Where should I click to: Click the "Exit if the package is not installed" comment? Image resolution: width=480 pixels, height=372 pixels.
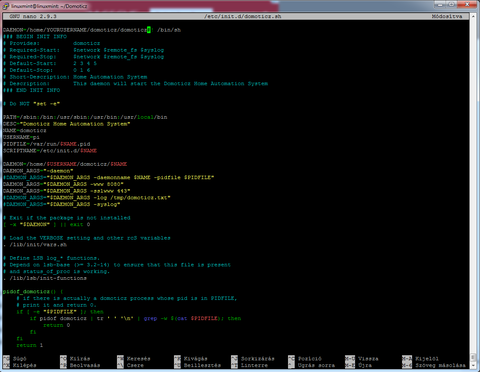pos(67,218)
